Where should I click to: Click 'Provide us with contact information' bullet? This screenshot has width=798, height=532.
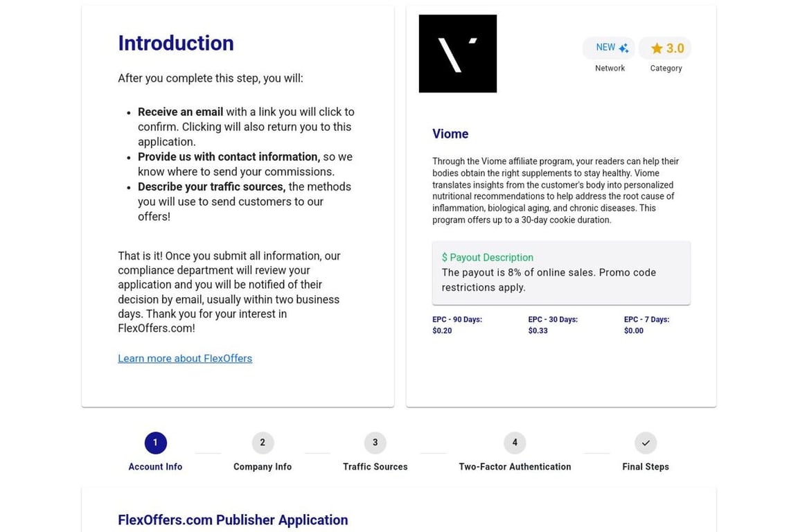(229, 157)
